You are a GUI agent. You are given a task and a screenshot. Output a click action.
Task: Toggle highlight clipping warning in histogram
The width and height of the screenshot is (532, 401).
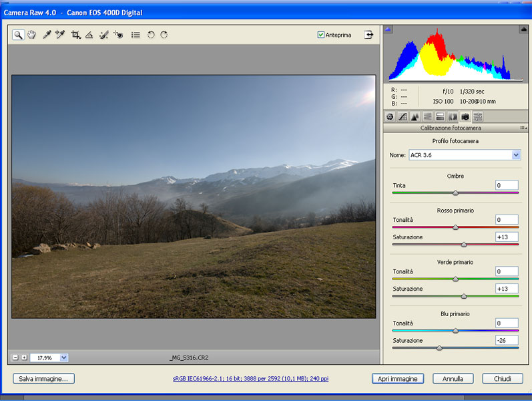pos(523,29)
